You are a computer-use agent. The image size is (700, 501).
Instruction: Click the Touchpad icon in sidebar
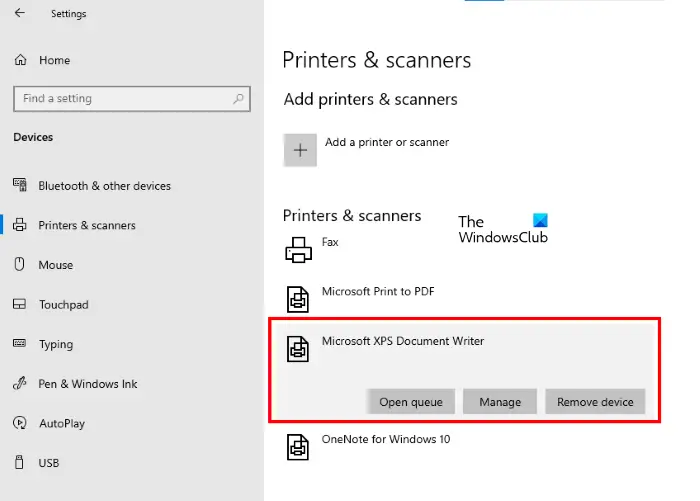pos(20,304)
